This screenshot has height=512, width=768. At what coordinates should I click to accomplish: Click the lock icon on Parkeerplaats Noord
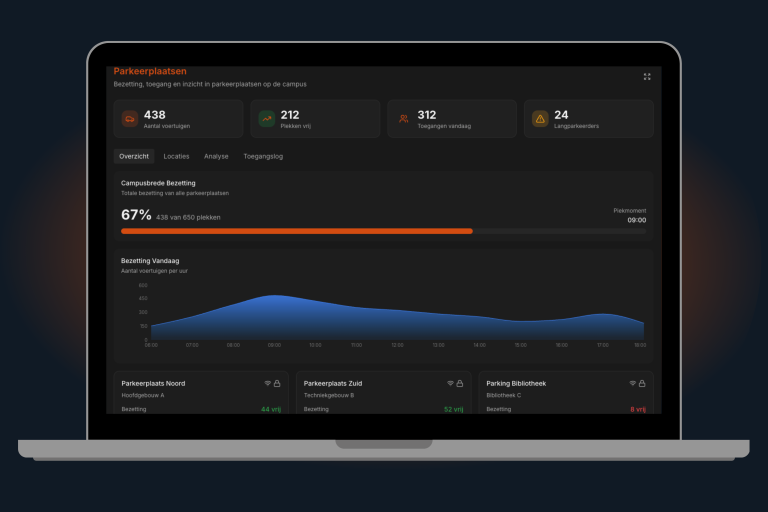(277, 383)
